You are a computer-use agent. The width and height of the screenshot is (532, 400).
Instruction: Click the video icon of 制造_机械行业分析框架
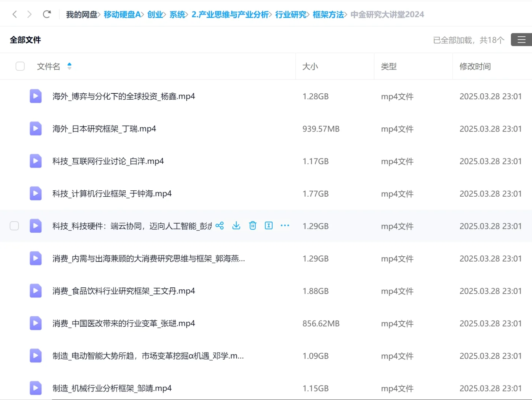[36, 388]
